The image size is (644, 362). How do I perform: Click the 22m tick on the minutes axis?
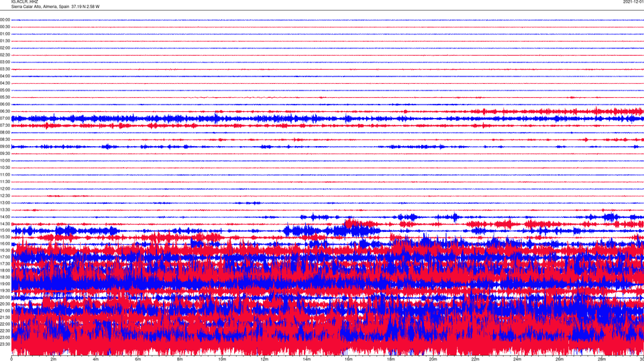475,359
